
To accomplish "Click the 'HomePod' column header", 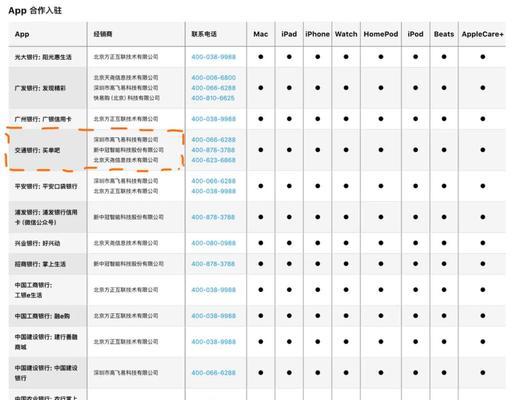I will click(381, 34).
